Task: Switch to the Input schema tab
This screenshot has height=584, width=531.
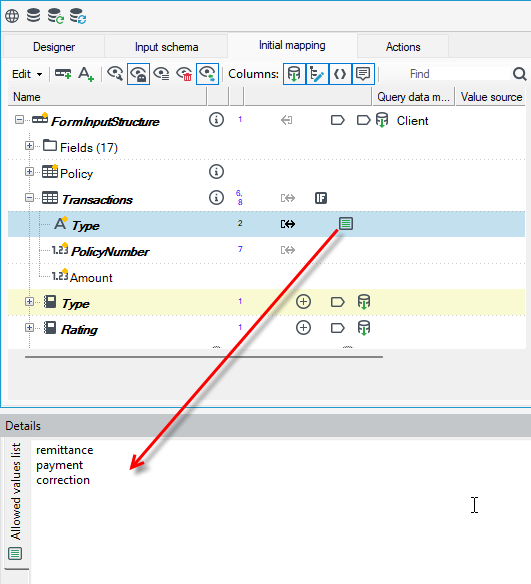Action: click(166, 47)
